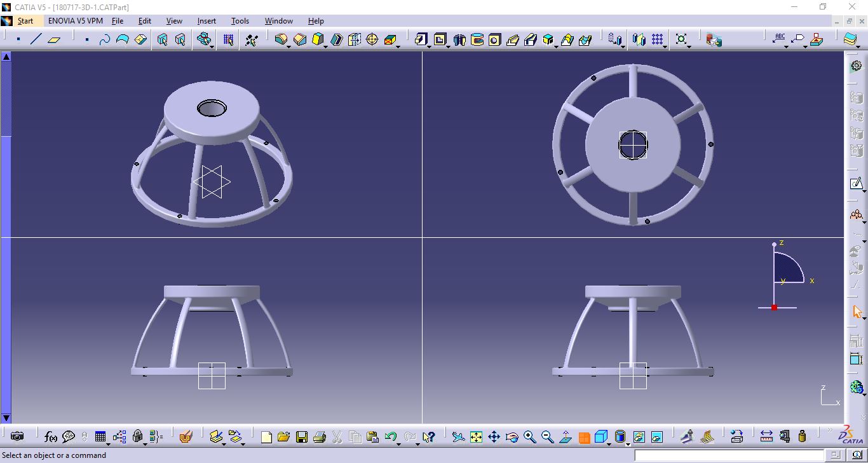
Task: Expand the view style dropdown arrow
Action: (609, 443)
